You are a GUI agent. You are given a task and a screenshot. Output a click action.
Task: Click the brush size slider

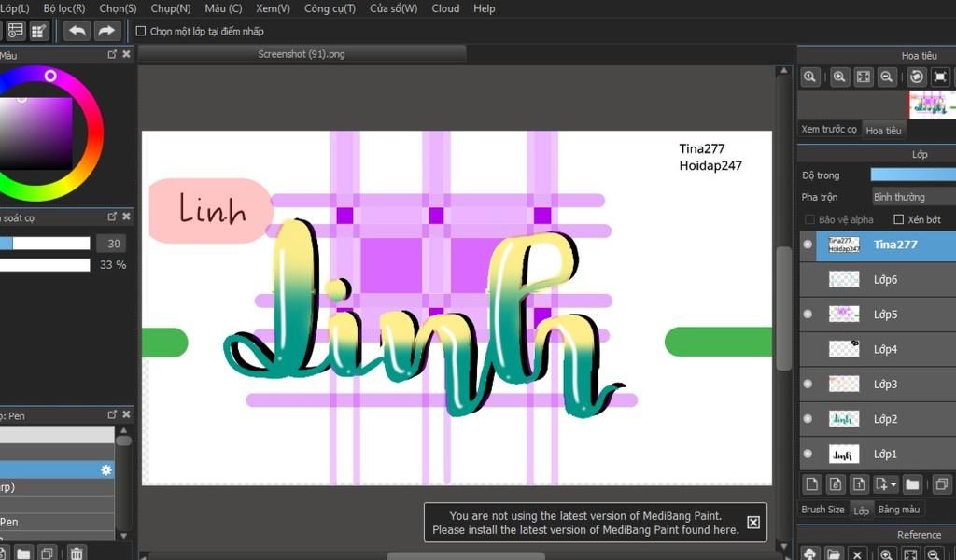click(45, 244)
